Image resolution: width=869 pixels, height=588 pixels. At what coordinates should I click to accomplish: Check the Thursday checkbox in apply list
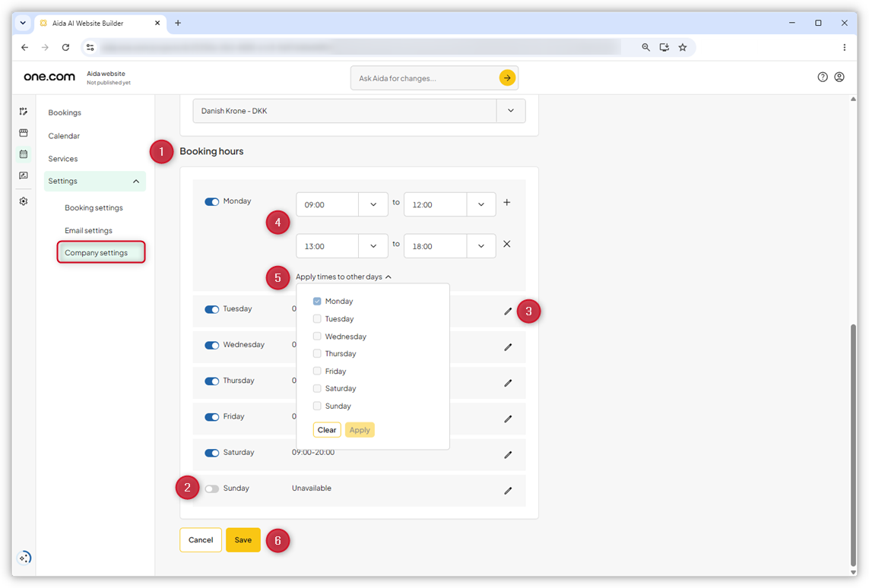pos(317,353)
